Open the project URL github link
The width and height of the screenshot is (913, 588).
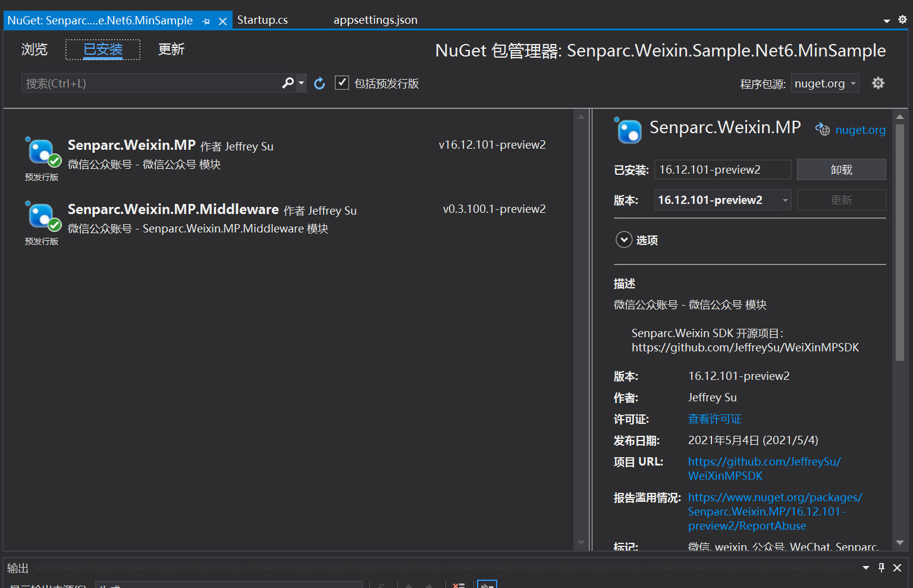click(764, 468)
